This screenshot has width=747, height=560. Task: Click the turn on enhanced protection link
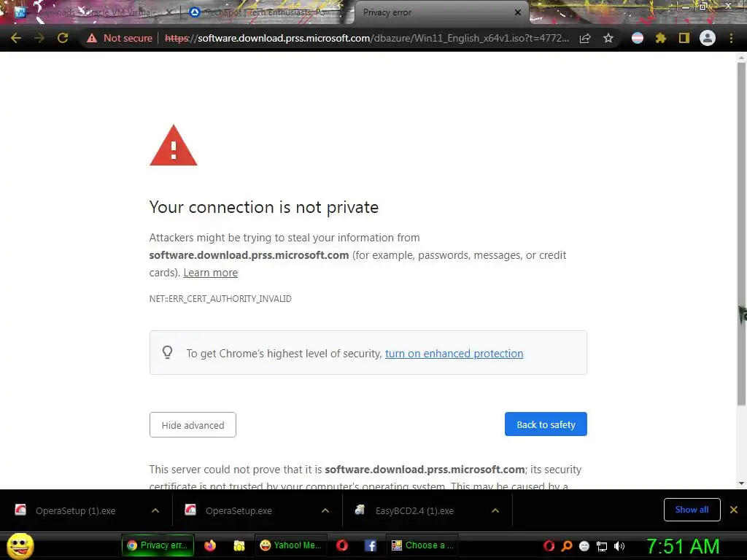pyautogui.click(x=454, y=354)
